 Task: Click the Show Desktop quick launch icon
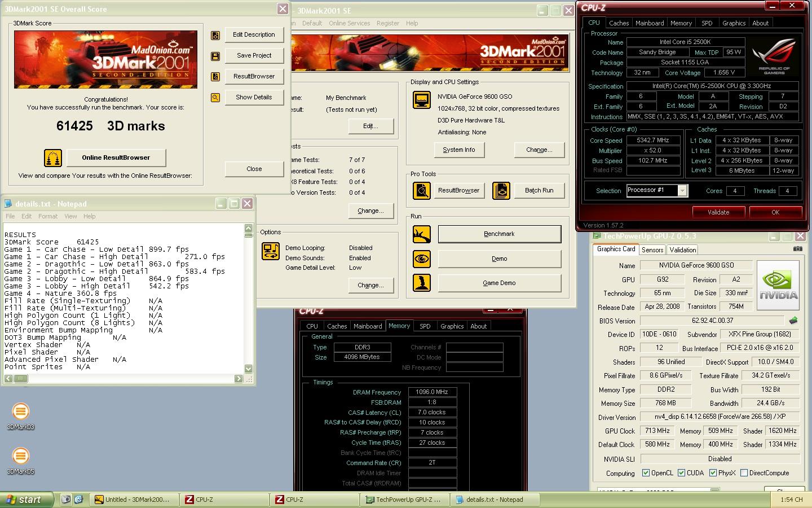click(x=67, y=500)
